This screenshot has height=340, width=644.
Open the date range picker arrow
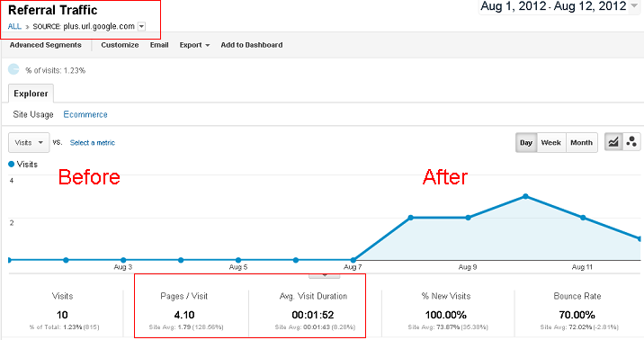click(634, 5)
